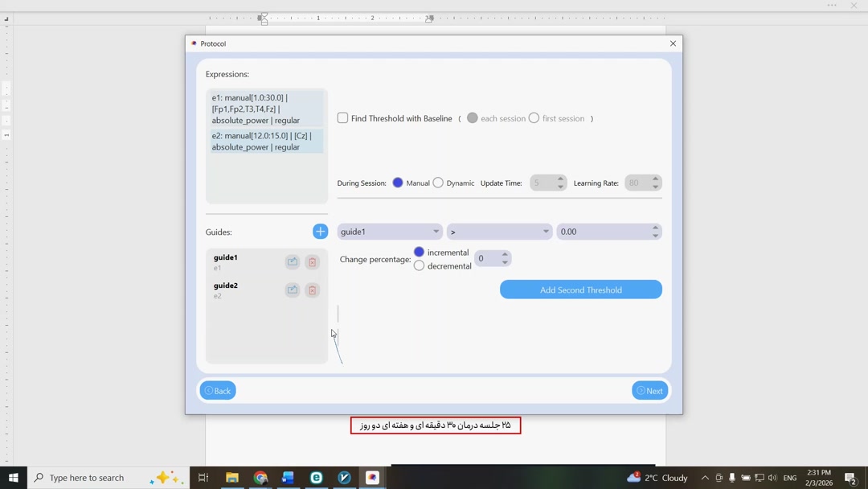The width and height of the screenshot is (868, 489).
Task: Choose Dynamic during session mode
Action: point(438,183)
